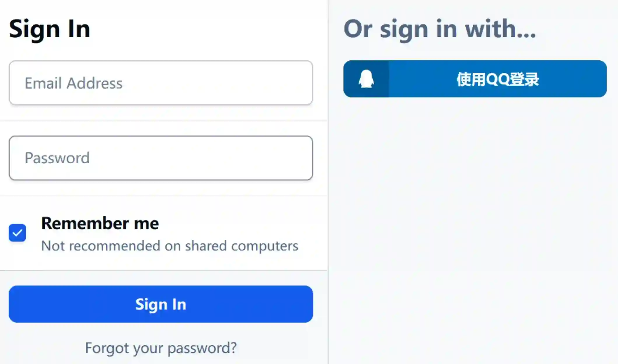Click the Sign In page heading
618x364 pixels.
point(50,29)
